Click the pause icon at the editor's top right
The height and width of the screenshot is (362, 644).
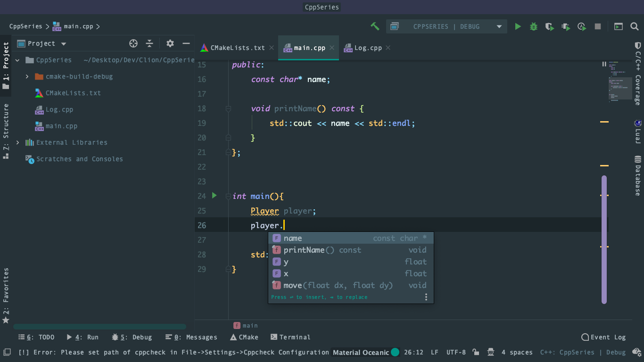pos(604,64)
